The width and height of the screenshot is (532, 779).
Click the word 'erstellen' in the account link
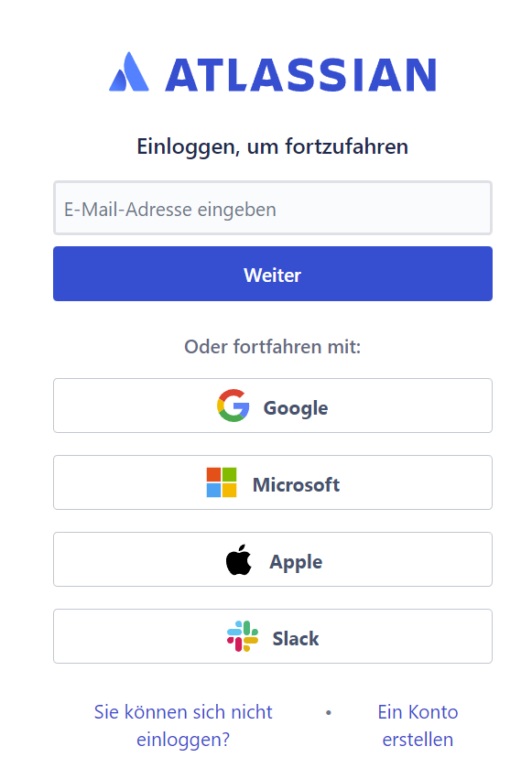click(418, 740)
